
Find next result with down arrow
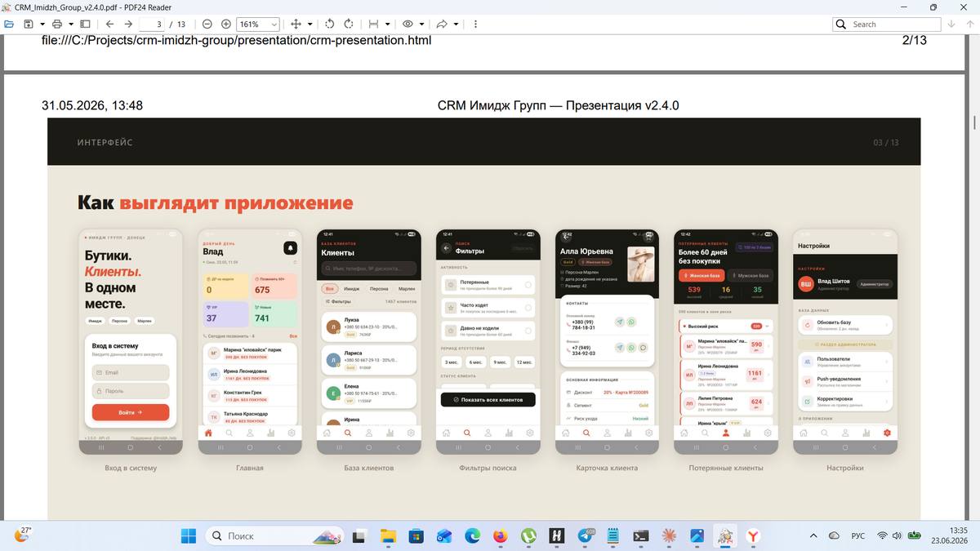pyautogui.click(x=951, y=24)
